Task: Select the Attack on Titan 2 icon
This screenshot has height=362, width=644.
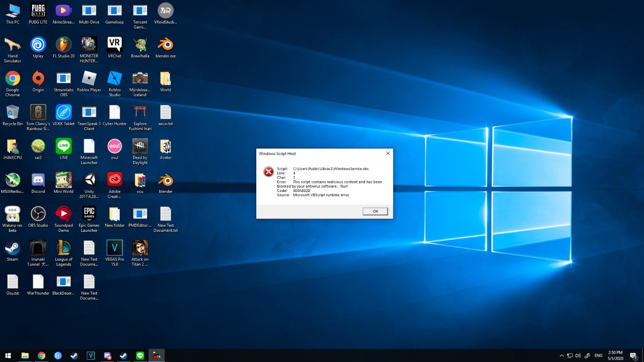Action: point(140,254)
